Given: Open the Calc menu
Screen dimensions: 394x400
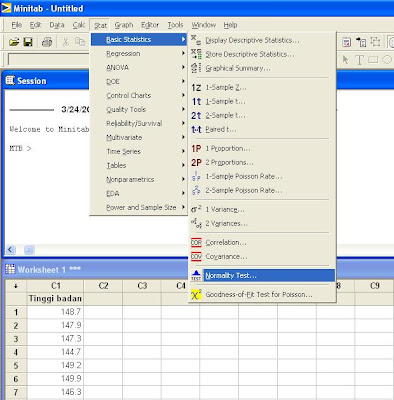Looking at the screenshot, I should (79, 25).
